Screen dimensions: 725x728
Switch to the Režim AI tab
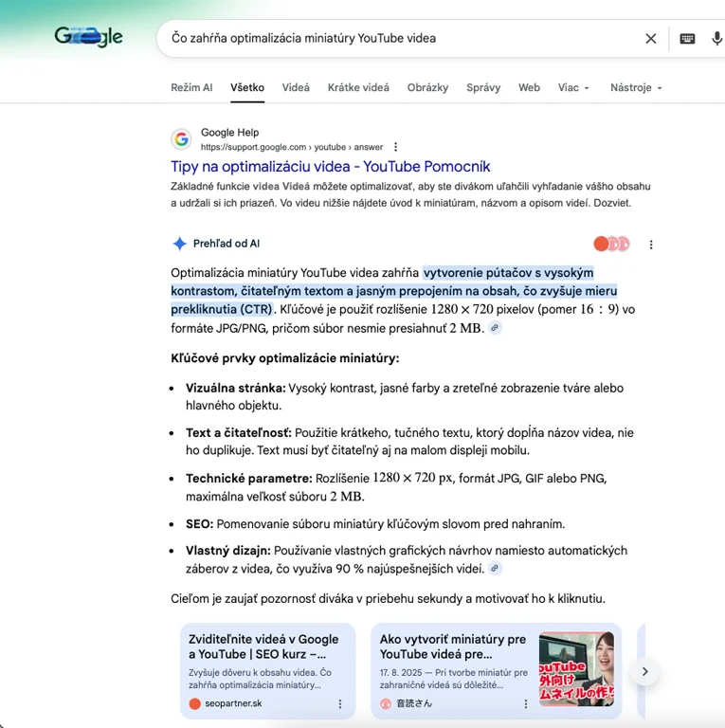pos(191,88)
